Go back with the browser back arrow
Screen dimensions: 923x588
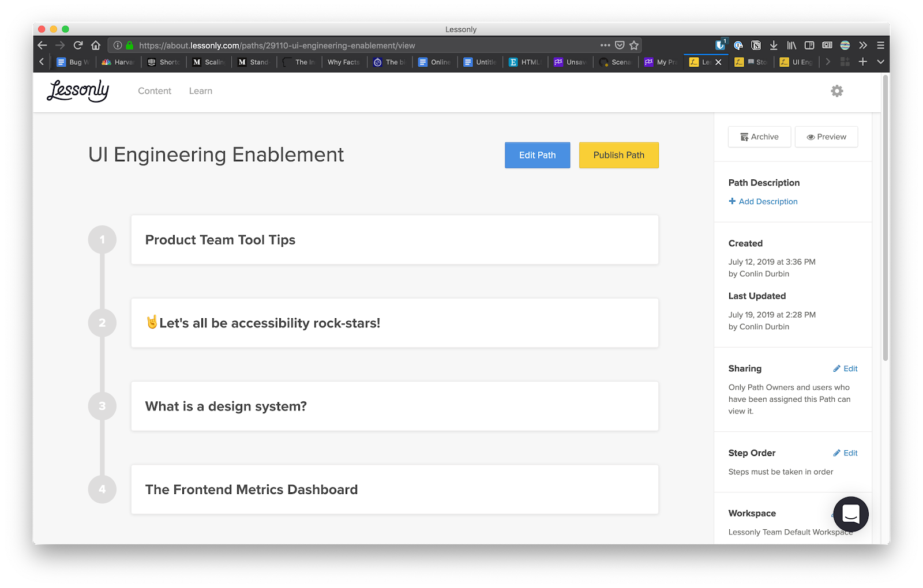[x=42, y=45]
